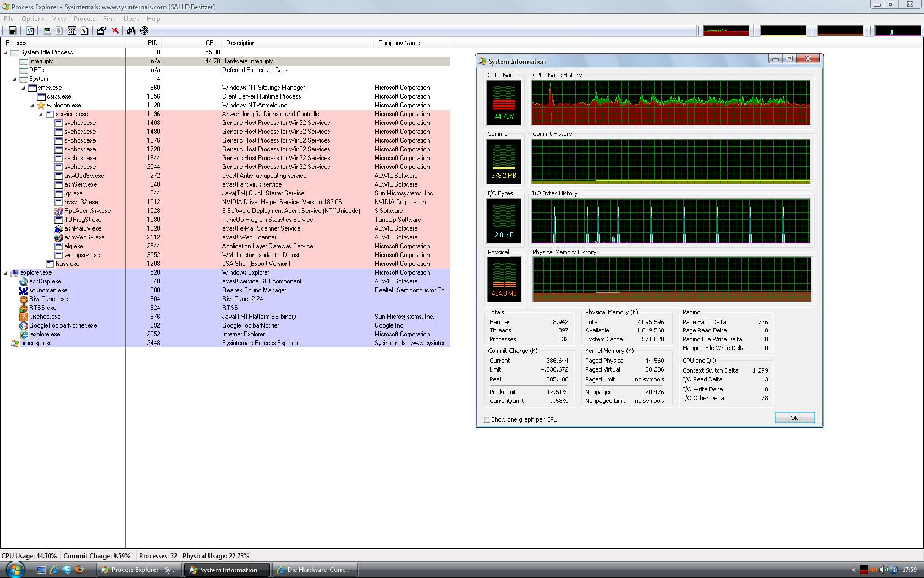Image resolution: width=924 pixels, height=578 pixels.
Task: Click the Physical Memory History graph
Action: [x=671, y=279]
